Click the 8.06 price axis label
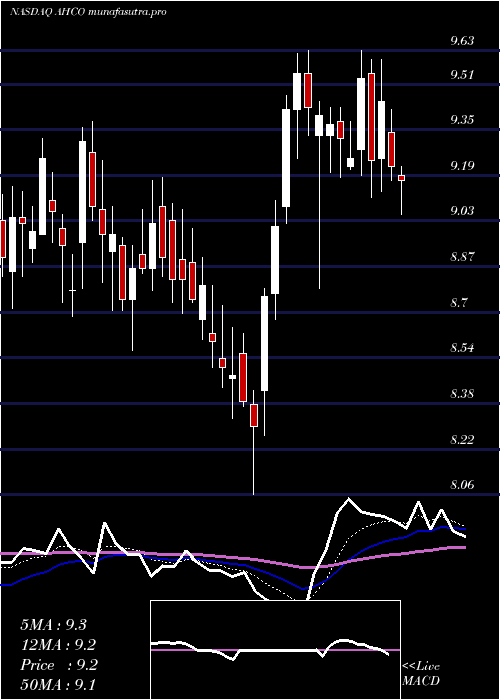 462,484
